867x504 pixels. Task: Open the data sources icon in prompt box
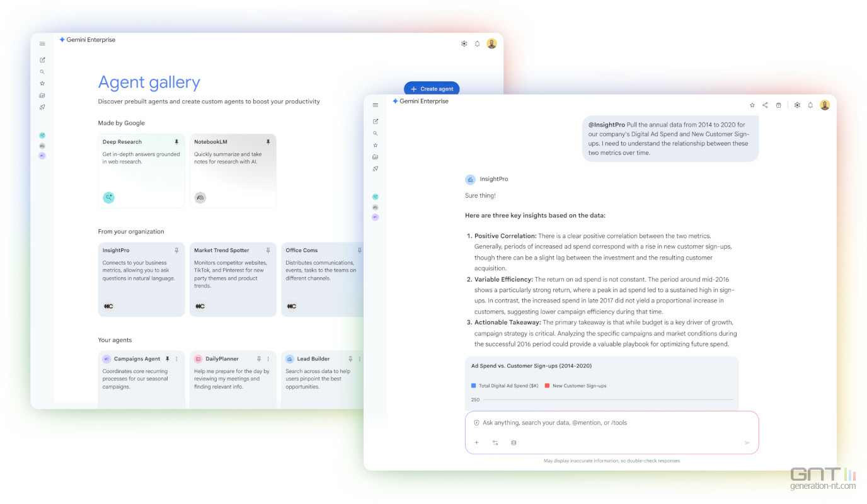click(x=514, y=443)
